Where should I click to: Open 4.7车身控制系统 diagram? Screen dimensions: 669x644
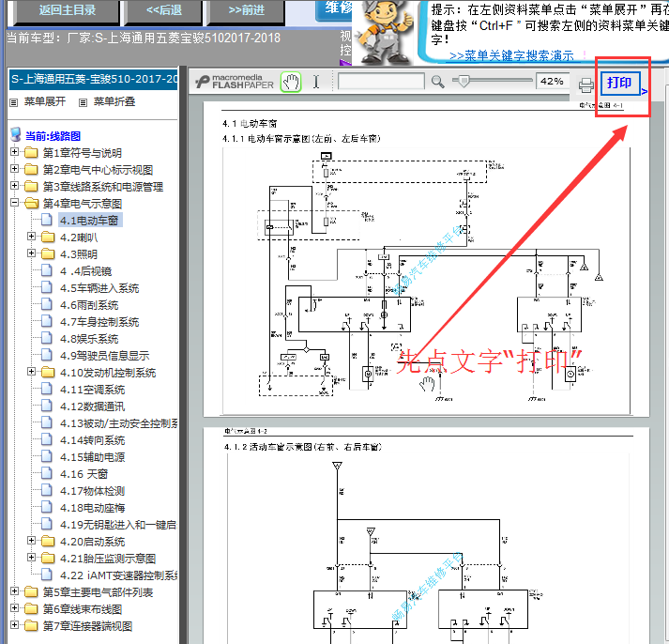pos(99,322)
